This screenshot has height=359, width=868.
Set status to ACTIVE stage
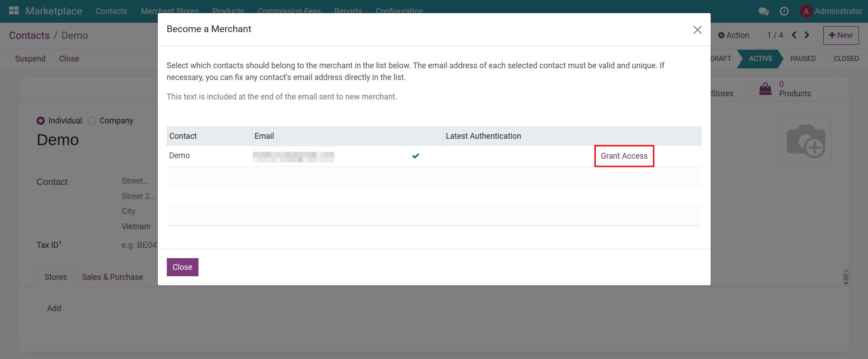tap(760, 59)
